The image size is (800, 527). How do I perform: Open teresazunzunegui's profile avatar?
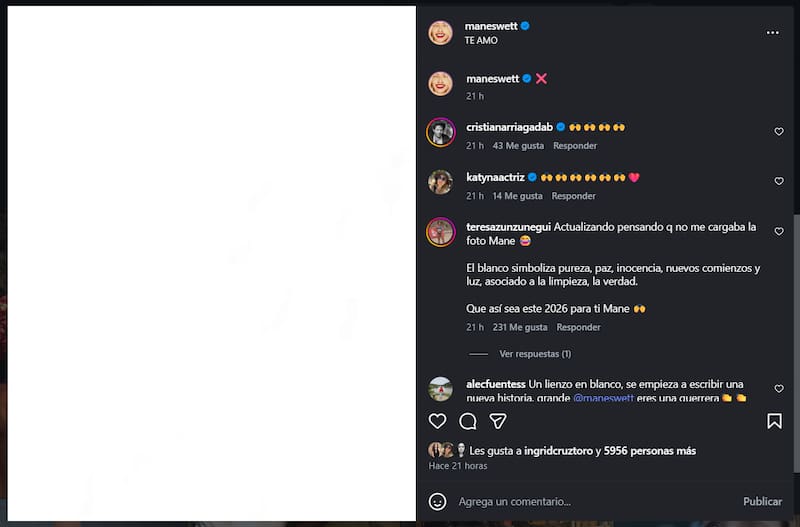tap(440, 232)
